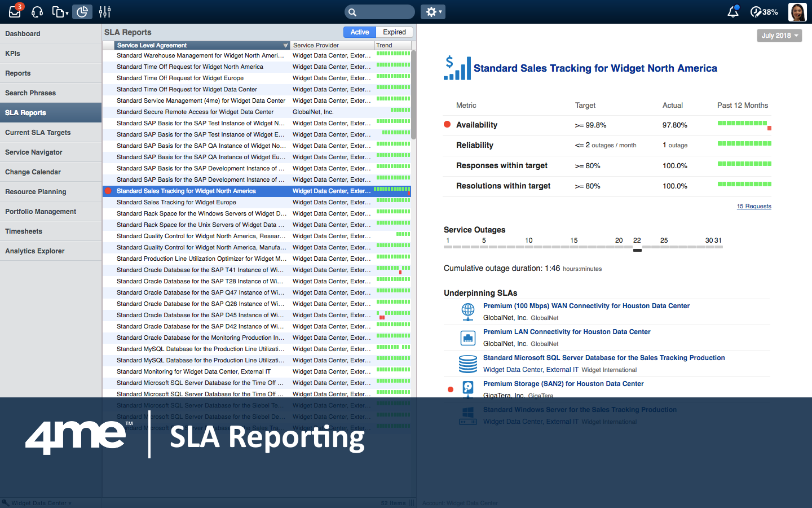Open Current SLA Targets in the sidebar
This screenshot has height=508, width=812.
pyautogui.click(x=38, y=133)
